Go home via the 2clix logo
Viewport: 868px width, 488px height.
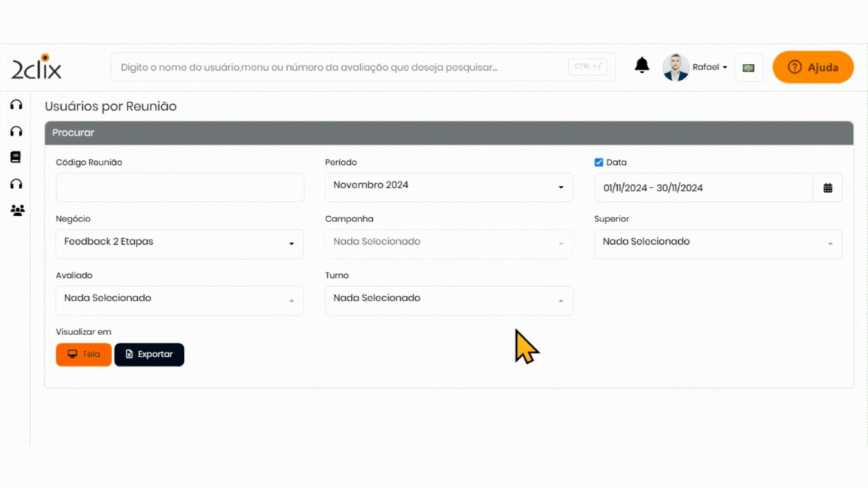point(36,68)
